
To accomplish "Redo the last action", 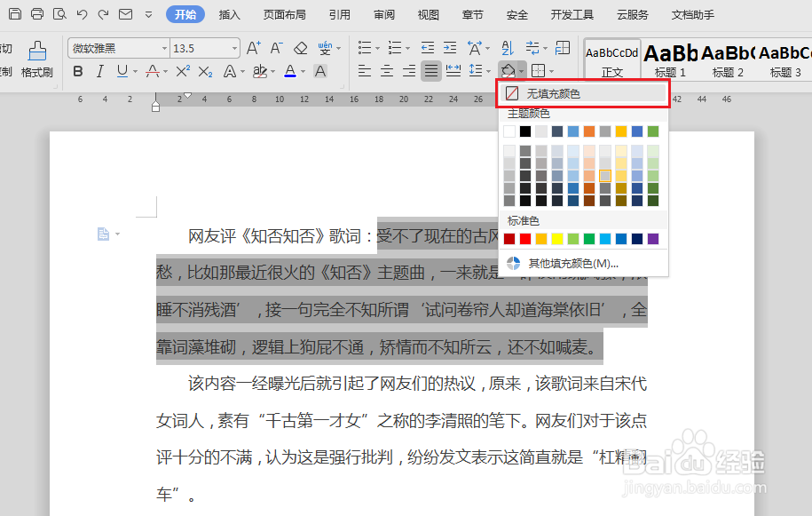I will pos(104,14).
